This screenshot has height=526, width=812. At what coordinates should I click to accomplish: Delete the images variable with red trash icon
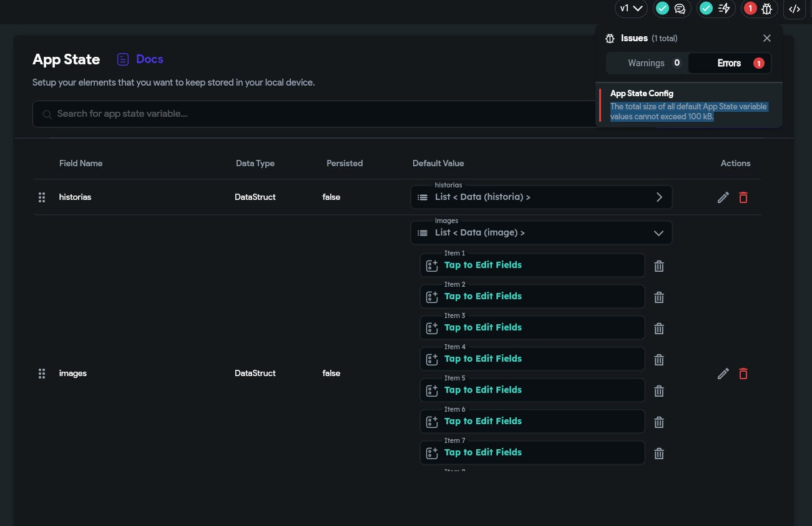(743, 374)
